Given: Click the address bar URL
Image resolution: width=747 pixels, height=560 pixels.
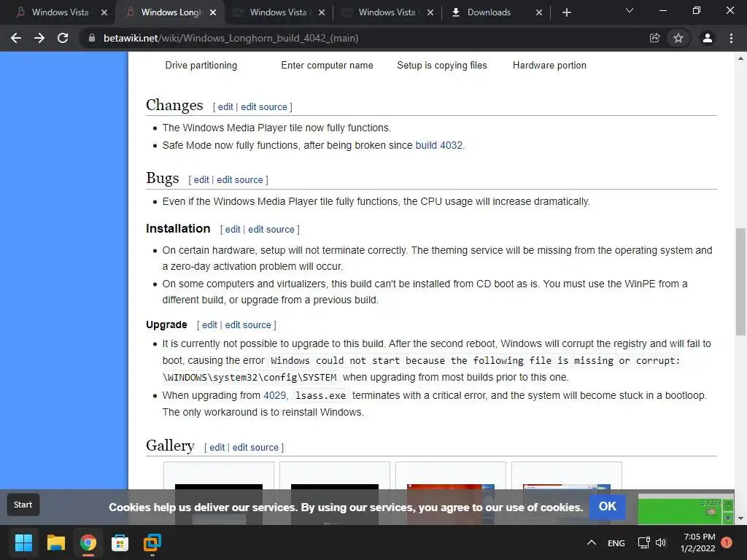Looking at the screenshot, I should click(x=231, y=38).
